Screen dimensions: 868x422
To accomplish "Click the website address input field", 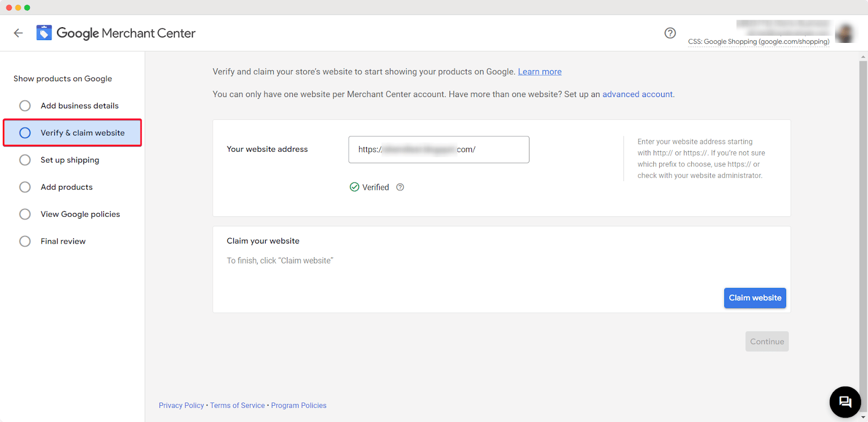I will [x=439, y=150].
